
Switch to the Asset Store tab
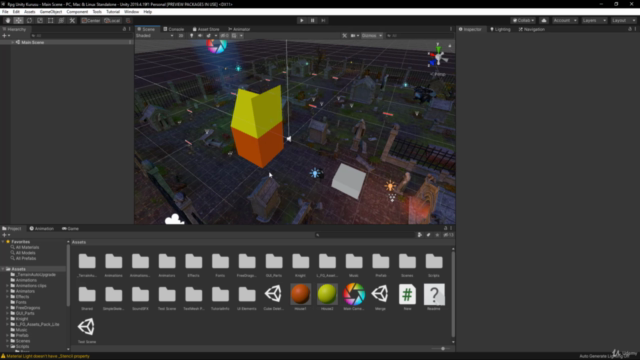pyautogui.click(x=206, y=29)
